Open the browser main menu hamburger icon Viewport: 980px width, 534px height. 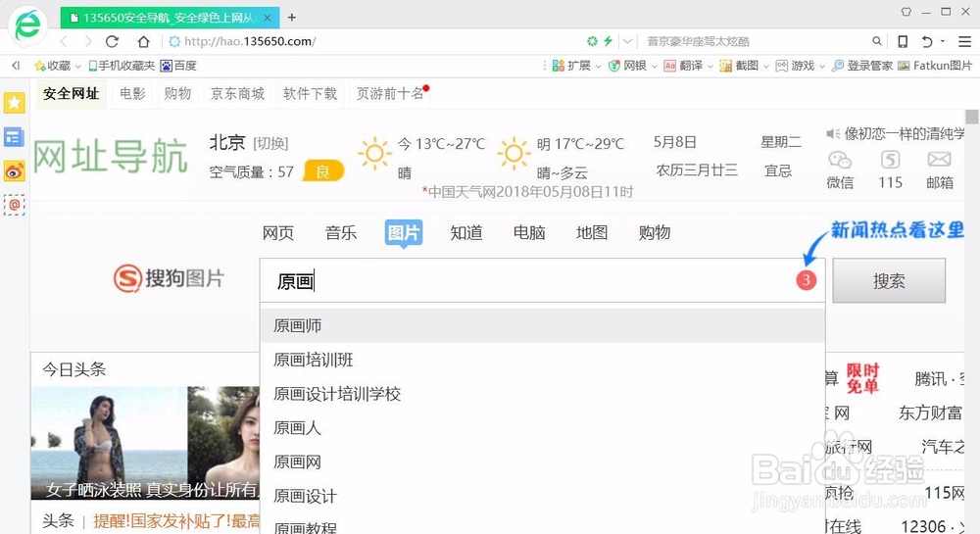click(x=965, y=41)
